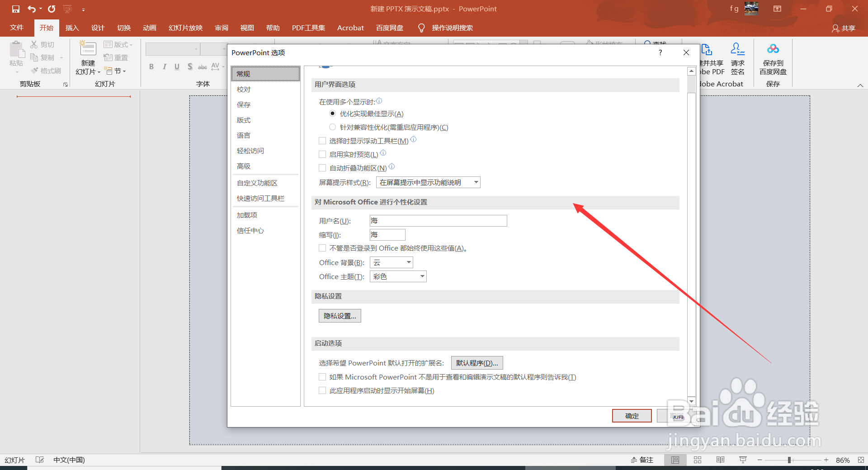Open the Office 主题 dropdown
This screenshot has width=868, height=470.
pos(398,276)
